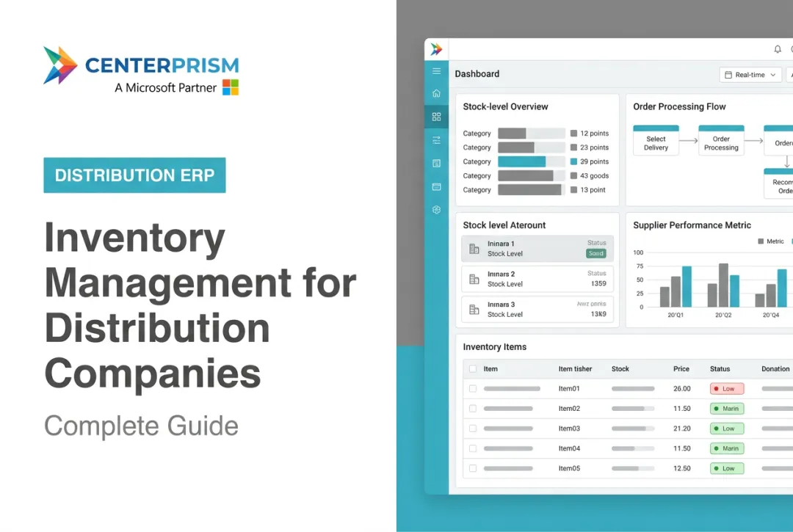Sort by the Status column header
Image resolution: width=793 pixels, height=532 pixels.
(720, 369)
